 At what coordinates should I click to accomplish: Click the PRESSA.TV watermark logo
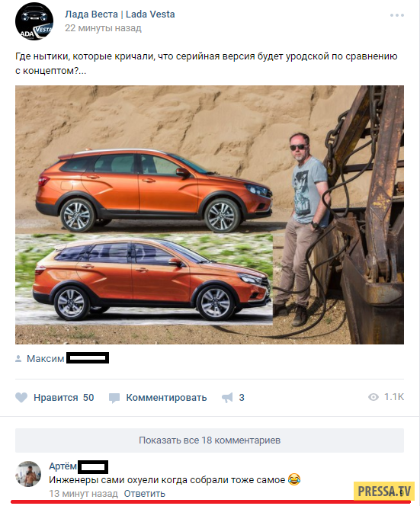click(x=384, y=492)
